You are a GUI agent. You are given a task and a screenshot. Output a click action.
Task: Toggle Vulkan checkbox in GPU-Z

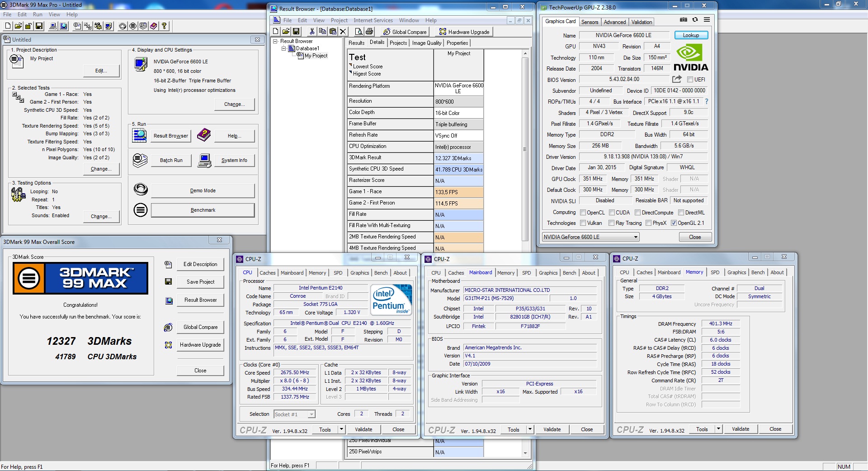pyautogui.click(x=583, y=223)
